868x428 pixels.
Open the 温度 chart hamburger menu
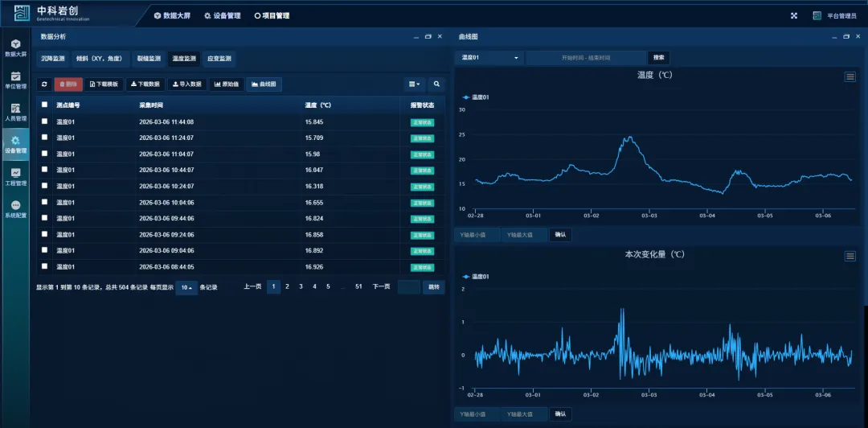coord(850,76)
